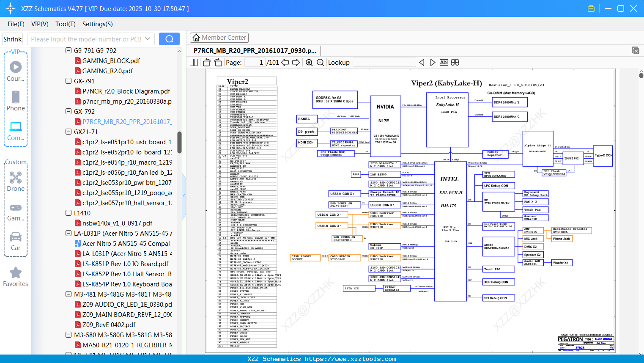This screenshot has width=644, height=363.
Task: Zoom out of the schematic
Action: click(320, 63)
